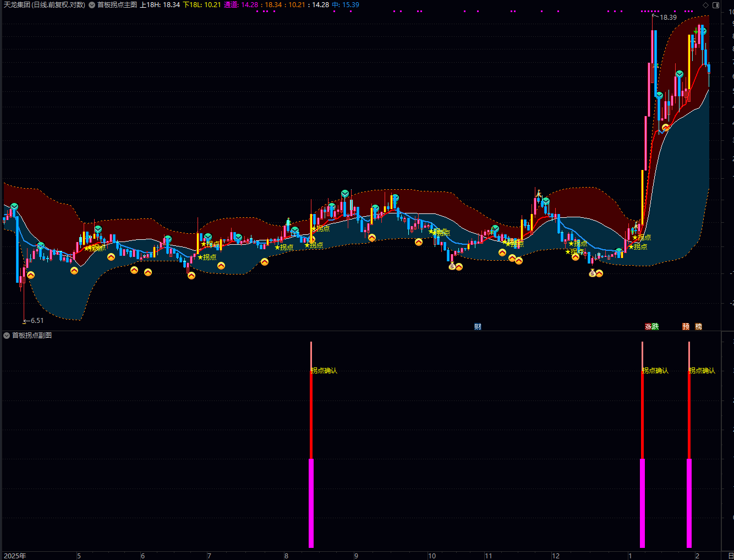Click the money bag icon near December low
The image size is (734, 560).
[x=593, y=273]
